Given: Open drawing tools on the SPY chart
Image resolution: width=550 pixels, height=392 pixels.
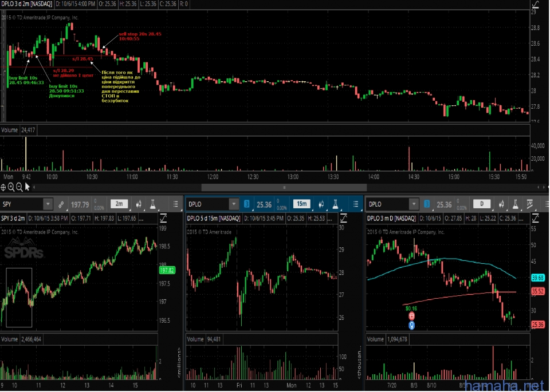Looking at the screenshot, I should [163, 219].
